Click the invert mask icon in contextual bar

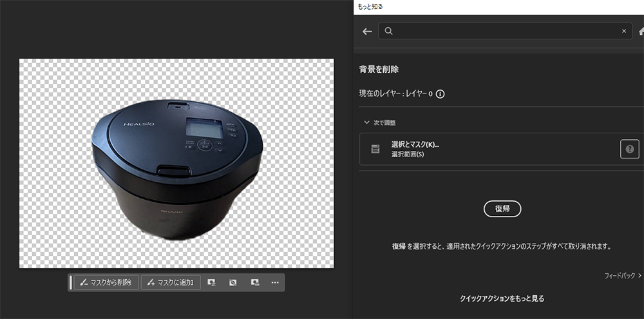233,282
